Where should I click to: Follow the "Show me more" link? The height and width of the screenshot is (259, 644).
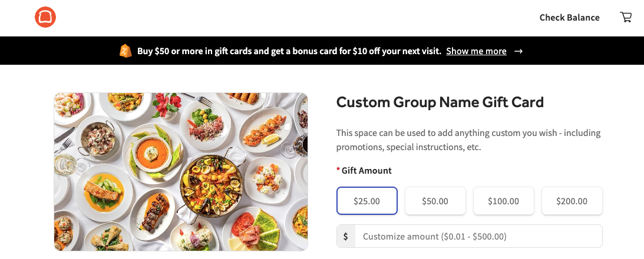[476, 51]
